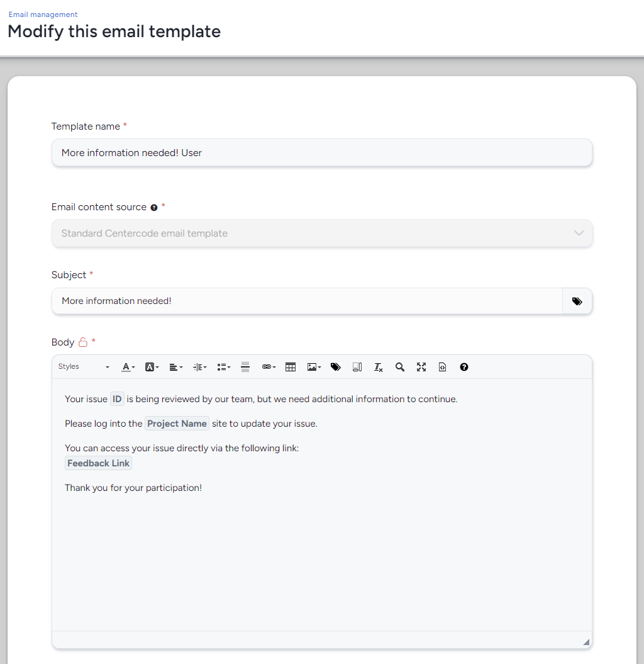Toggle the Body lock icon
Viewport: 644px width, 664px height.
83,342
